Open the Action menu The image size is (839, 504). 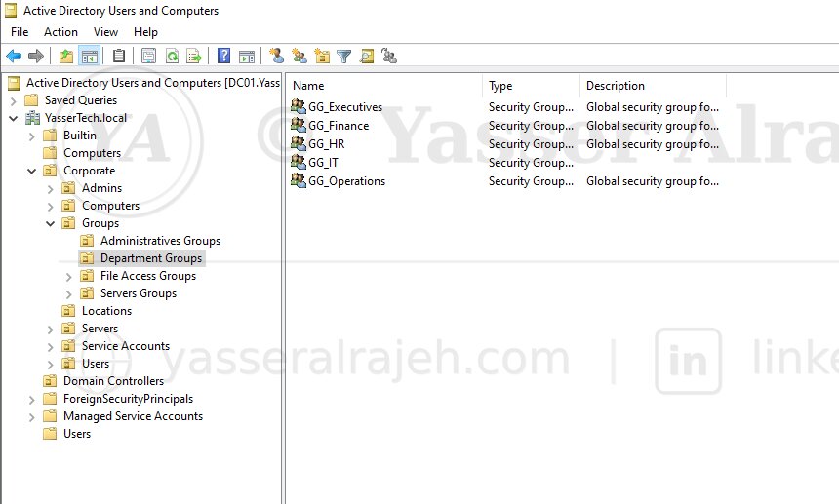pyautogui.click(x=60, y=32)
